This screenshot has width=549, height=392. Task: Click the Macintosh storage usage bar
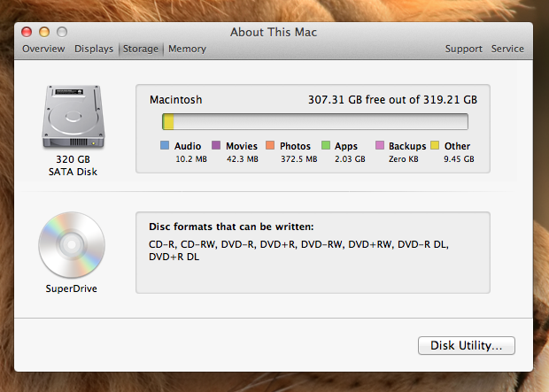point(315,121)
